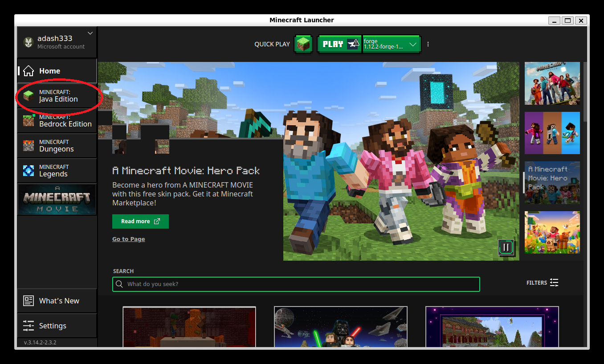Open the FILTERS panel
This screenshot has height=364, width=604.
(x=542, y=282)
